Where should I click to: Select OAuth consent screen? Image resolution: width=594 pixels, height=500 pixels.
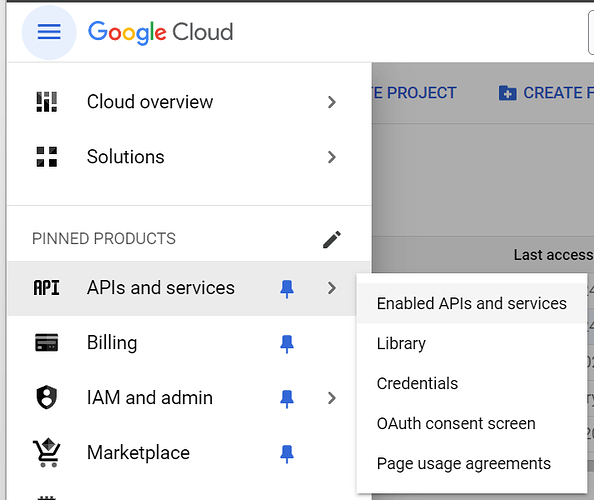pyautogui.click(x=472, y=423)
